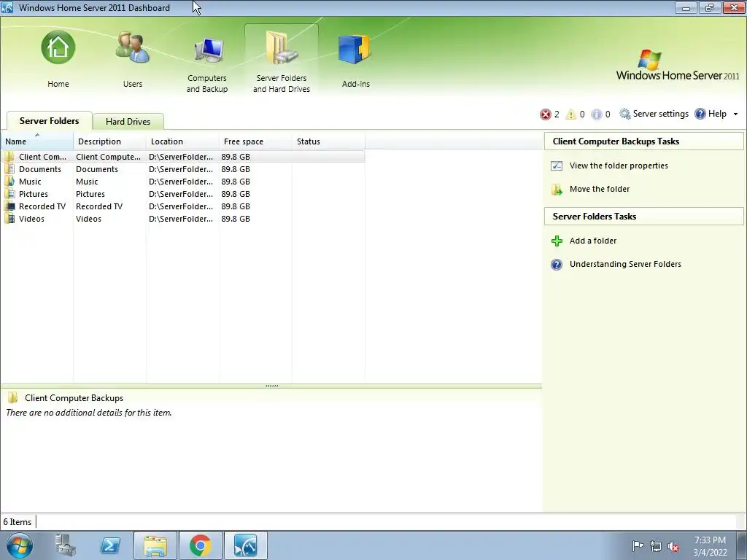Open the Add-ins section icon

[355, 50]
